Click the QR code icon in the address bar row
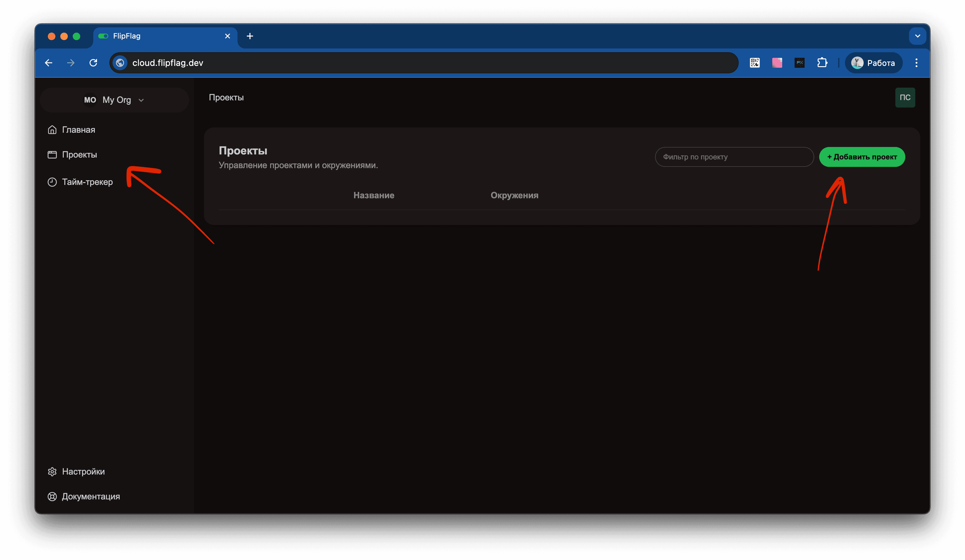This screenshot has width=965, height=560. (x=755, y=62)
